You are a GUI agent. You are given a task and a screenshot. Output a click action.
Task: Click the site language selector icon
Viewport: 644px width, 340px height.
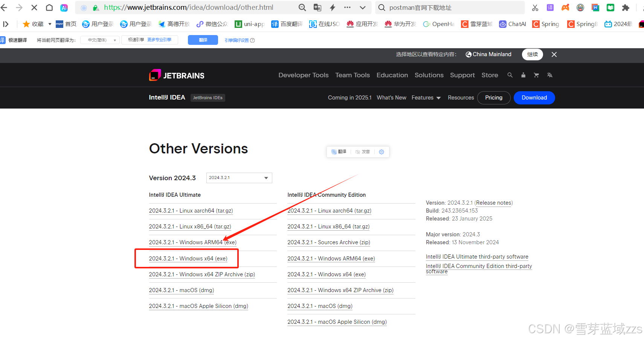click(550, 75)
